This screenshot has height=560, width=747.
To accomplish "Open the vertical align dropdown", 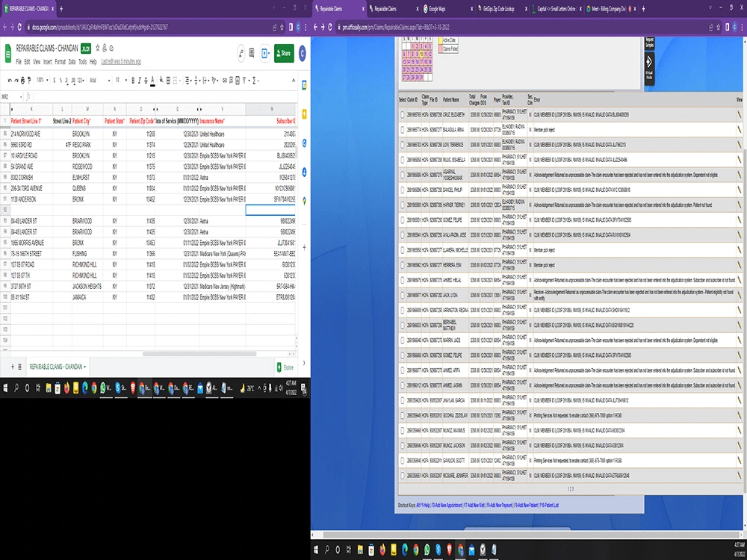I will tap(196, 81).
